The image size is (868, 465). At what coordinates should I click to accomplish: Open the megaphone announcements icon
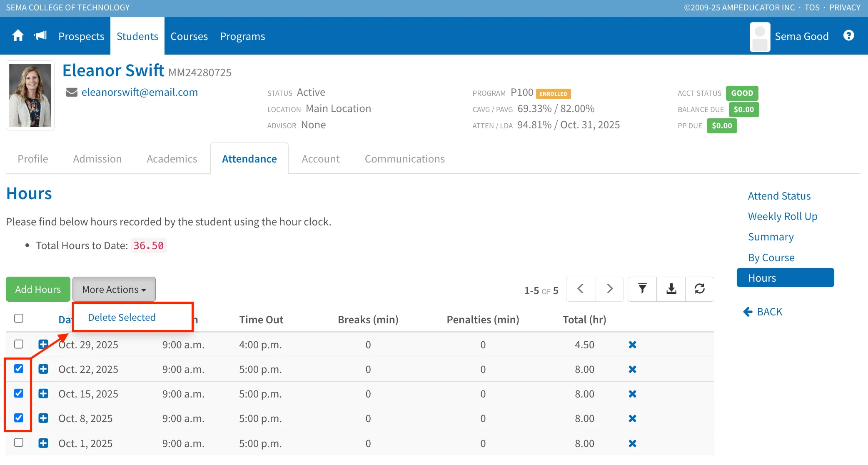tap(40, 36)
